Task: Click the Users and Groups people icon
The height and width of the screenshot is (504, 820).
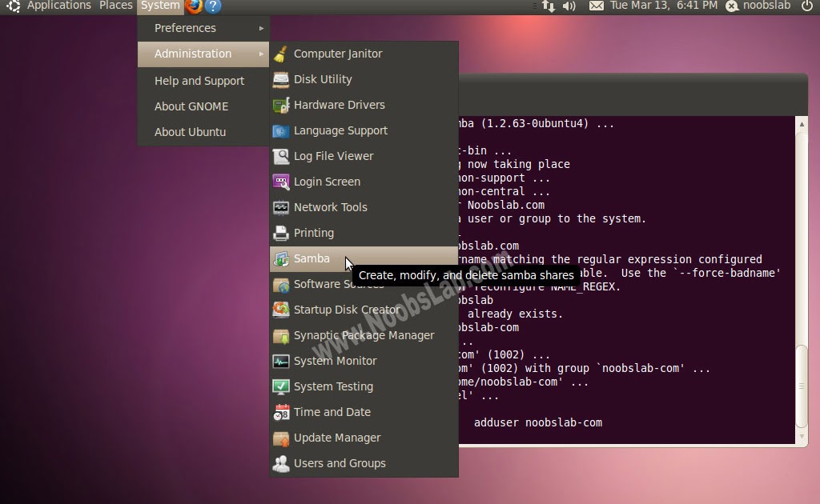Action: point(281,463)
